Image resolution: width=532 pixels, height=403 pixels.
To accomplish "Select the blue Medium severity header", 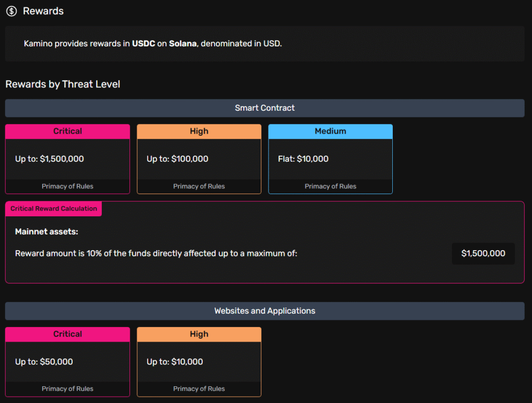I will tap(330, 132).
